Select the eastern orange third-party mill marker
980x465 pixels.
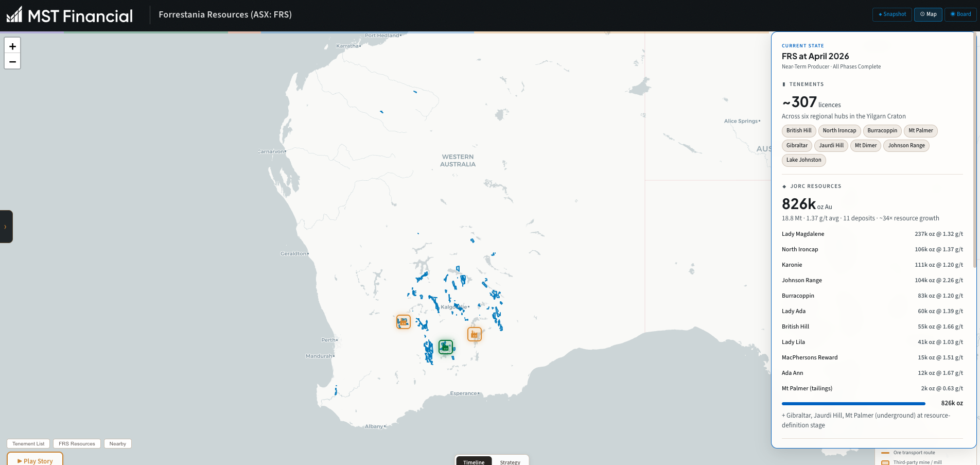[x=475, y=334]
